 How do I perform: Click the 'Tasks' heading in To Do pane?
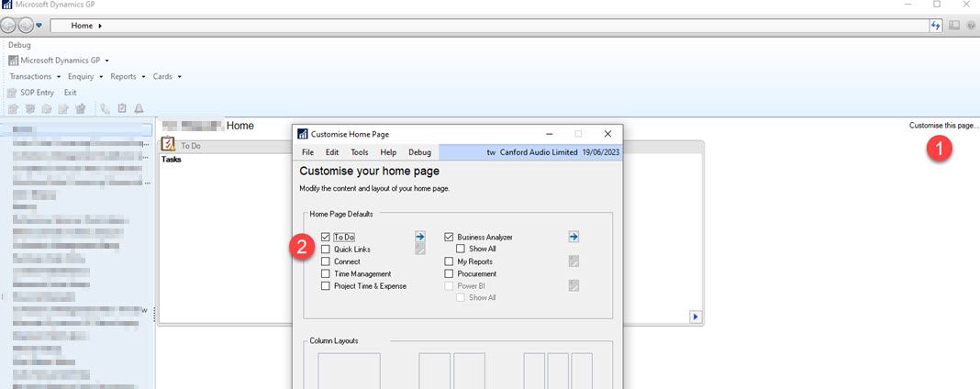(x=172, y=160)
